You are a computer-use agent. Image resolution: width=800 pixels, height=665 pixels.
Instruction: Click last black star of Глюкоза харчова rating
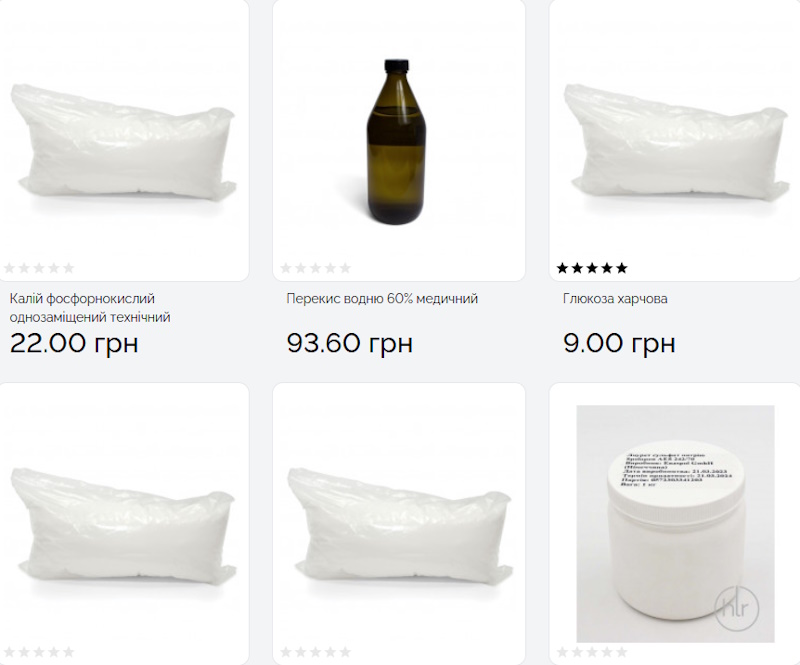621,268
